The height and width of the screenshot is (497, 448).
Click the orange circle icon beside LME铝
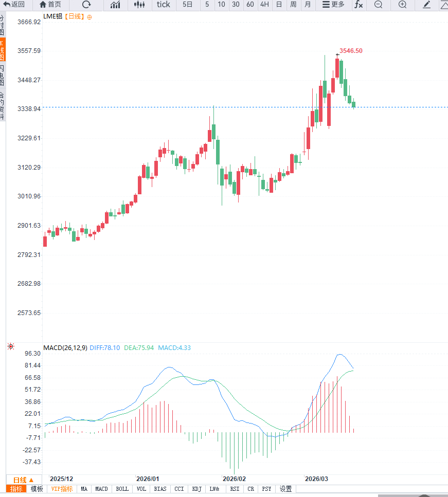tap(89, 17)
